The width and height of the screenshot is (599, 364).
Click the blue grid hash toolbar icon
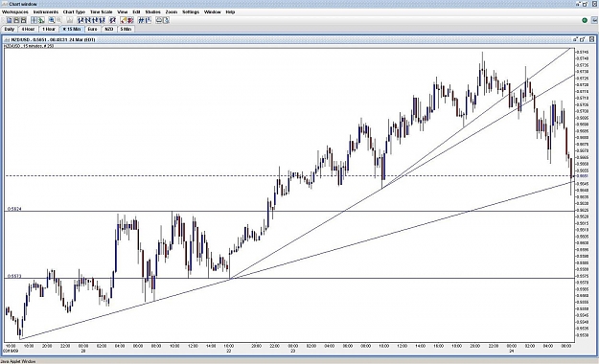click(141, 20)
